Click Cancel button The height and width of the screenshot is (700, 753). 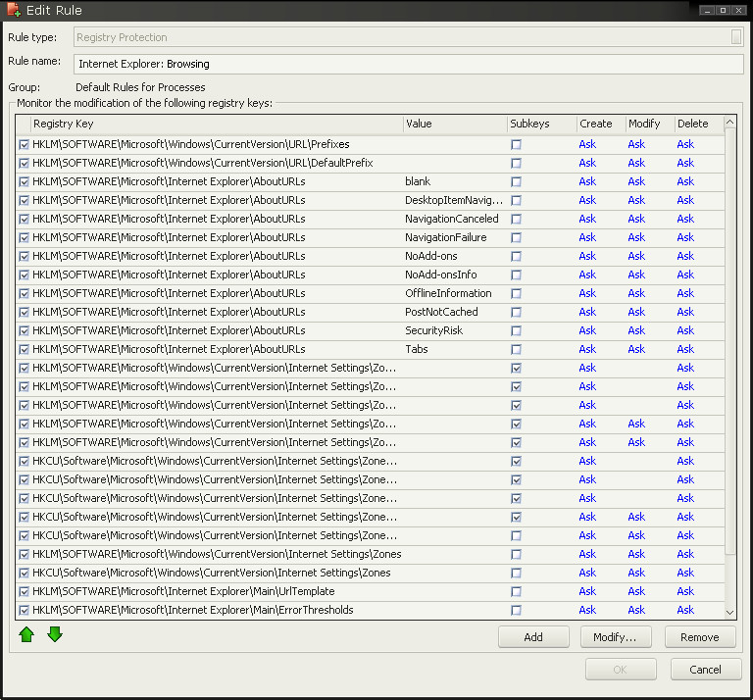(x=706, y=670)
